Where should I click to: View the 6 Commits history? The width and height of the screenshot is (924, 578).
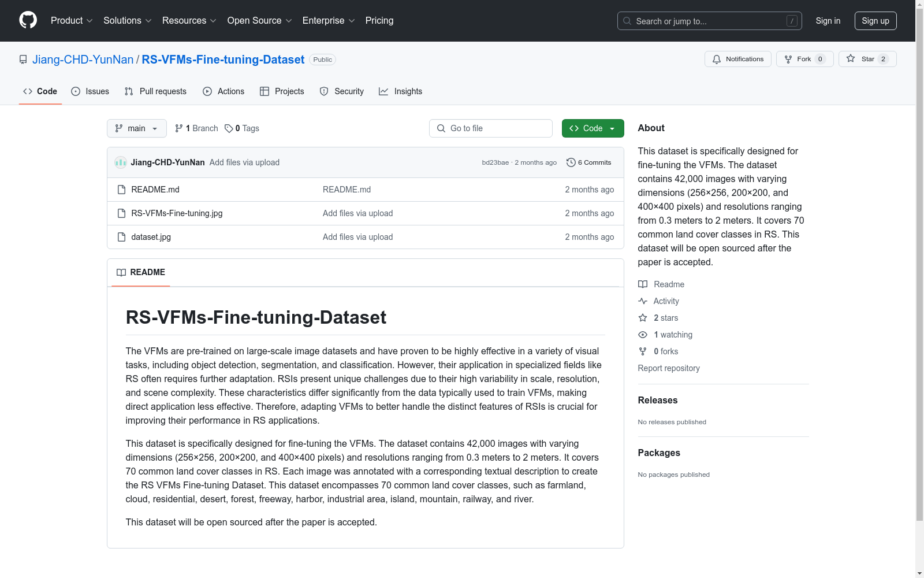pos(589,162)
